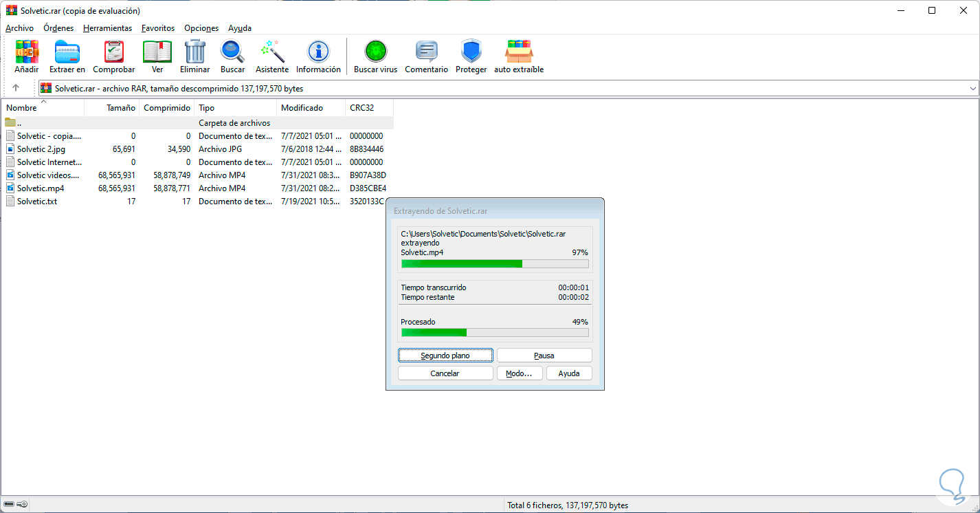Open the Archivo menu
Viewport: 980px width, 513px height.
pyautogui.click(x=19, y=28)
